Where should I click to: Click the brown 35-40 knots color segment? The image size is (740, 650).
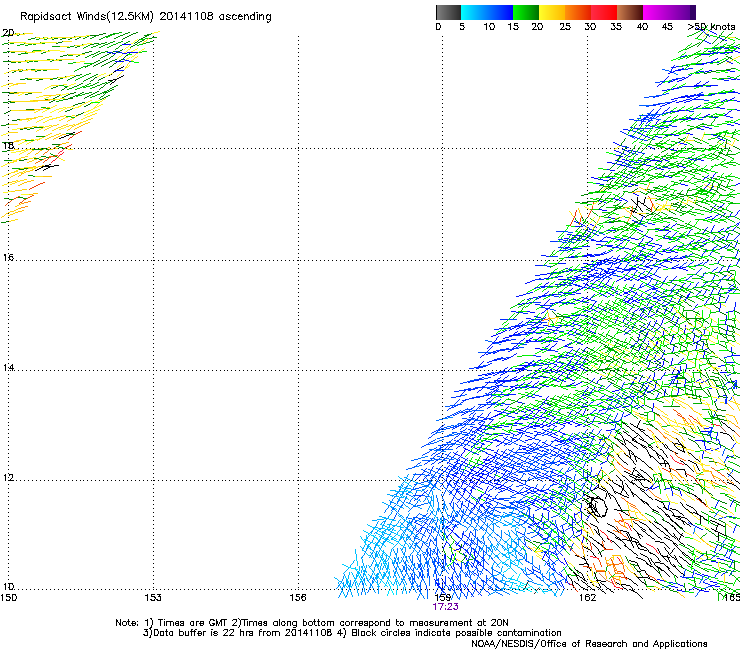pos(630,12)
